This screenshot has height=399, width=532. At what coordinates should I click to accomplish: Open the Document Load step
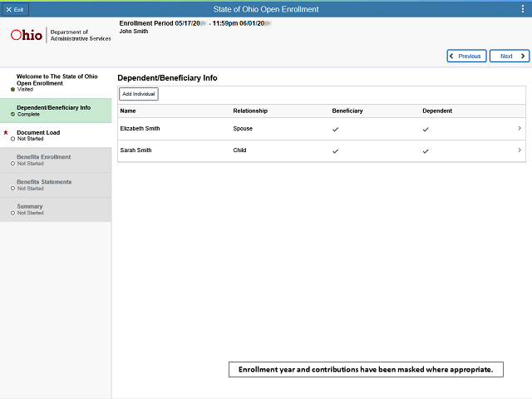pos(38,135)
